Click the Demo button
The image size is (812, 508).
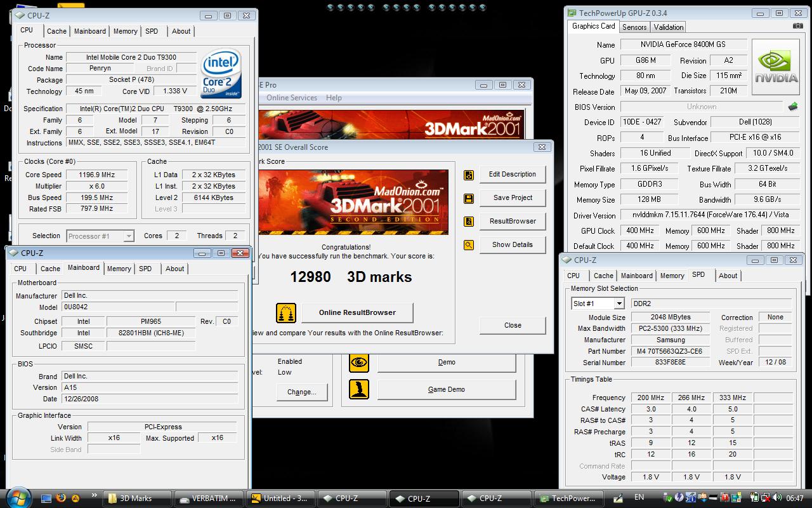pyautogui.click(x=447, y=363)
